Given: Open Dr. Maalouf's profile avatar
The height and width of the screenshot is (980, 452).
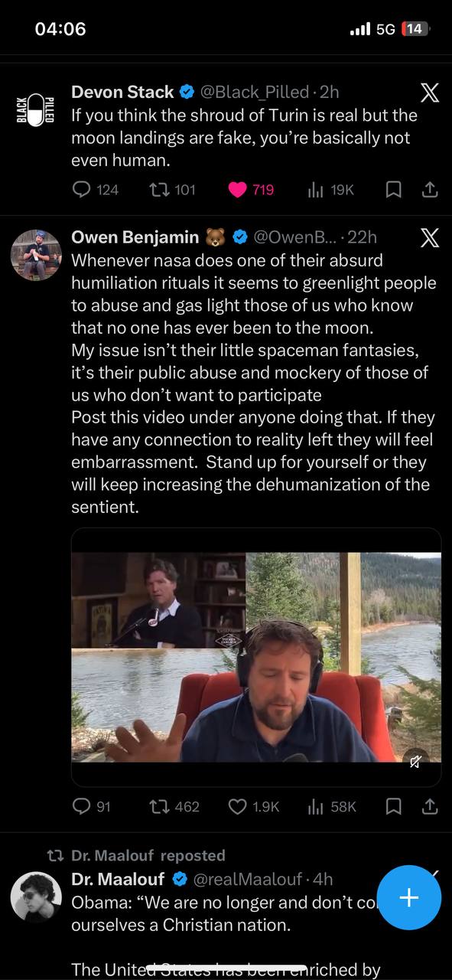Looking at the screenshot, I should [x=36, y=897].
